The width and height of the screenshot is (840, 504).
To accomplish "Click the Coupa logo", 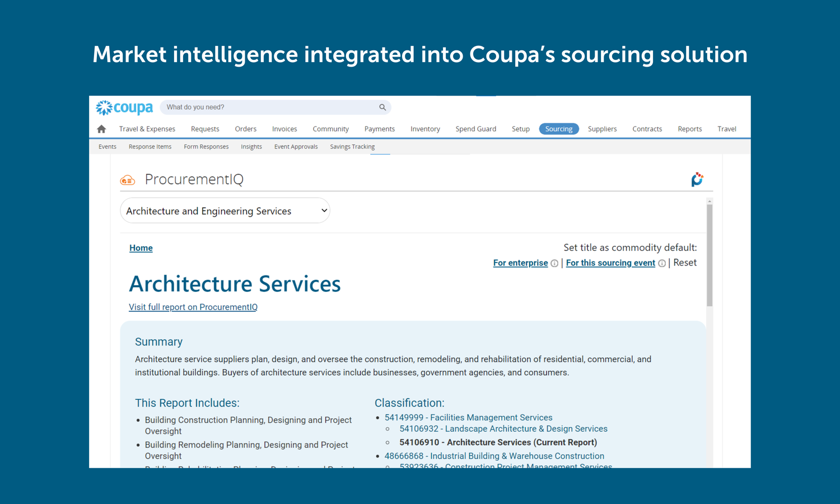I will 124,107.
